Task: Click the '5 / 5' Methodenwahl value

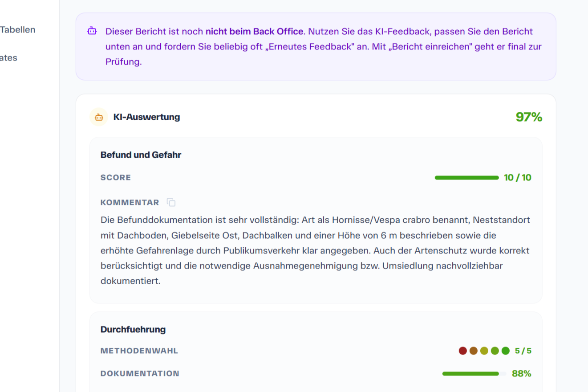Action: 523,351
